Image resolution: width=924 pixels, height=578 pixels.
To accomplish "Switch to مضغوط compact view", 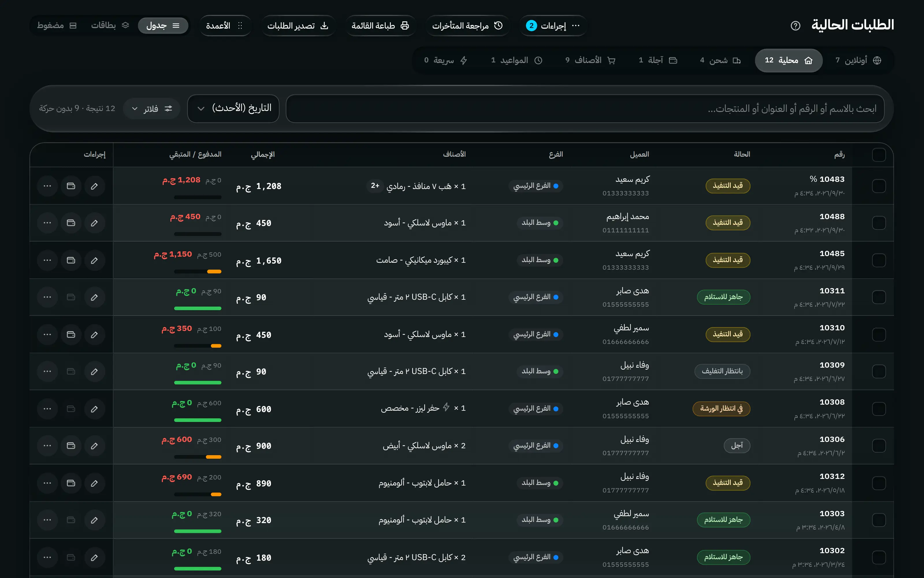I will coord(57,26).
